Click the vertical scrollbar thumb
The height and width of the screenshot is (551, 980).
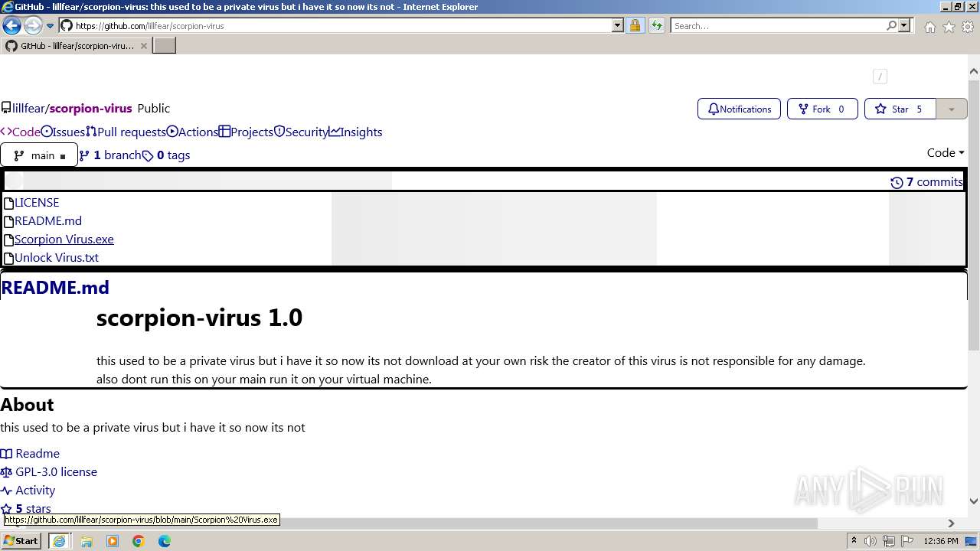point(974,214)
